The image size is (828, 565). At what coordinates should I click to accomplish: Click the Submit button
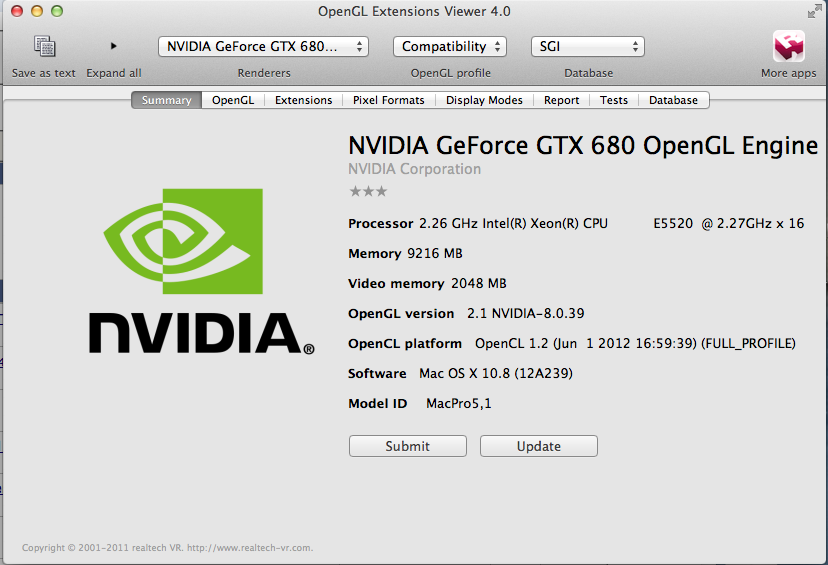click(408, 446)
